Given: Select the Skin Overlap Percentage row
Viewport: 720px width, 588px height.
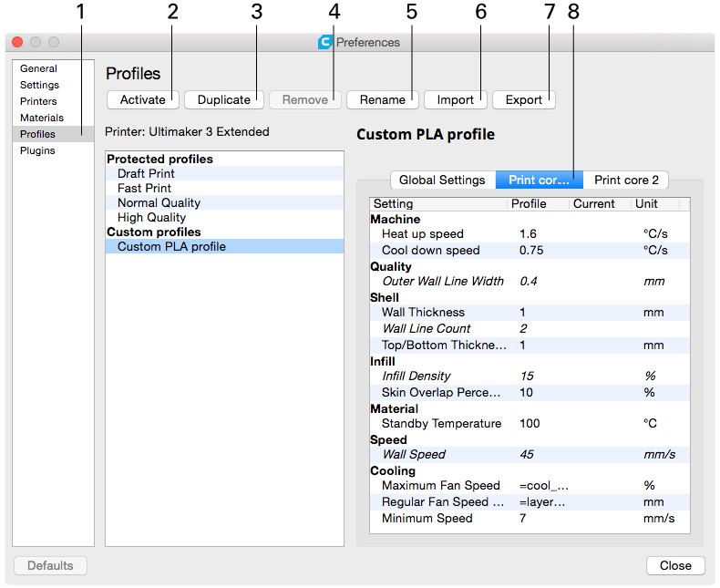Looking at the screenshot, I should point(530,393).
